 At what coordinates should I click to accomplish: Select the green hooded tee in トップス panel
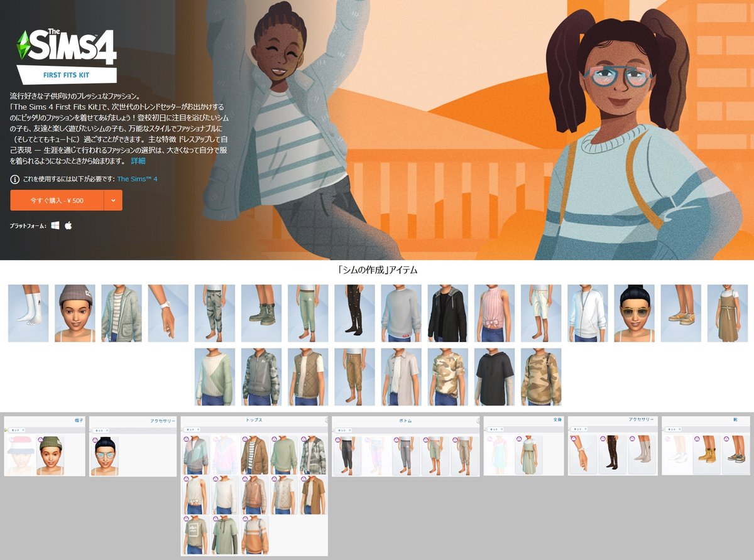coord(226,535)
